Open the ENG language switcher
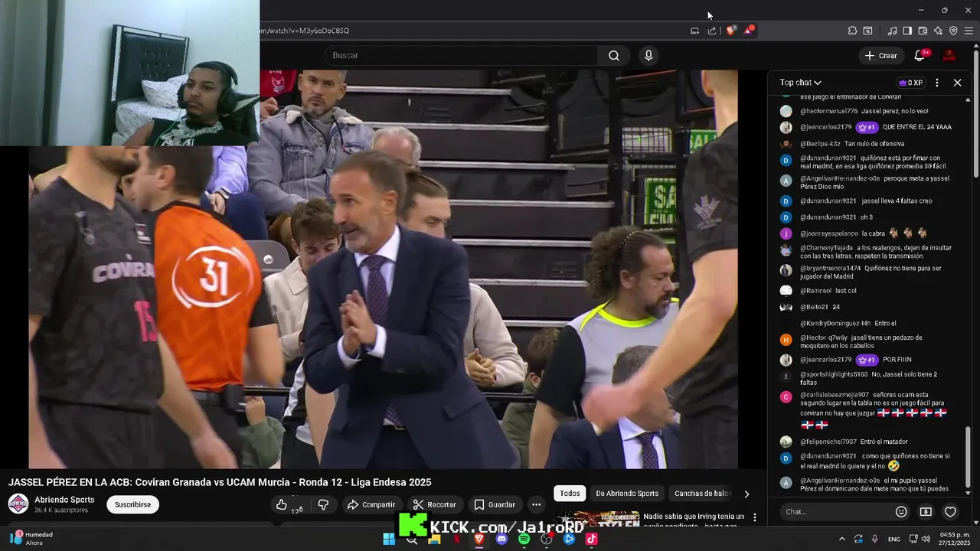 893,539
